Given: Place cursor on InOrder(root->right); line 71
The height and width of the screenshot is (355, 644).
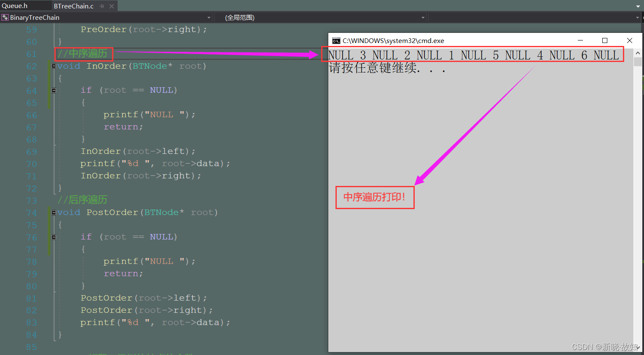Looking at the screenshot, I should point(141,176).
